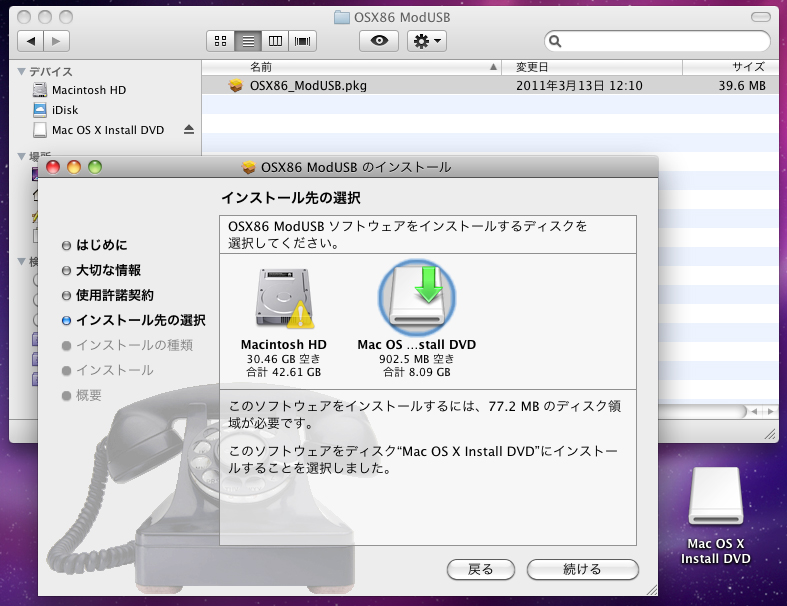Click modified date 2011年3月13日 12:10
Image resolution: width=787 pixels, height=606 pixels.
coord(579,86)
